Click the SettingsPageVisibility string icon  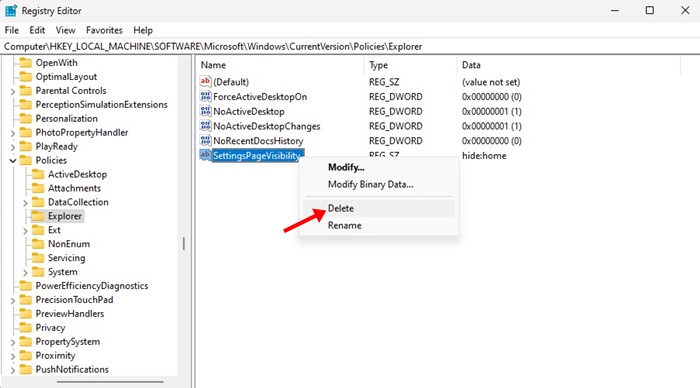pos(205,155)
